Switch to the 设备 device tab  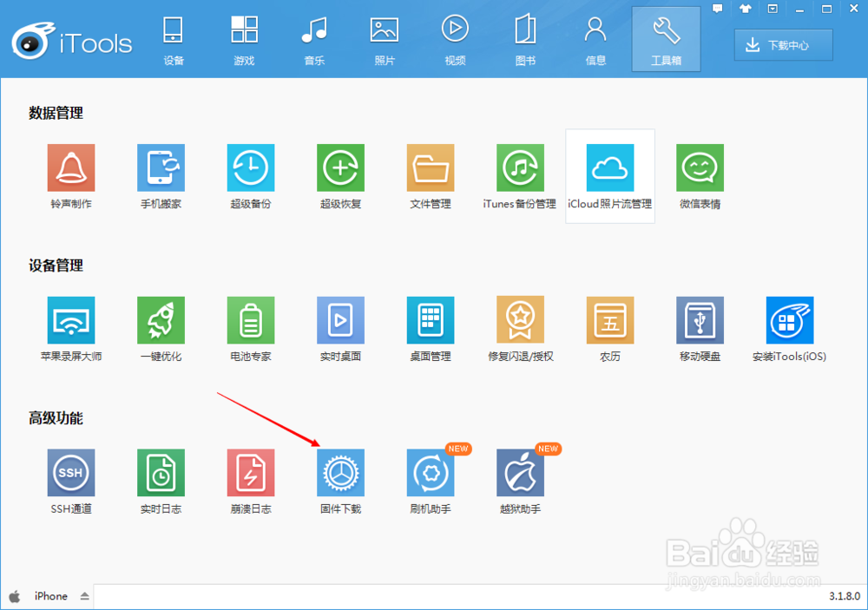coord(174,40)
